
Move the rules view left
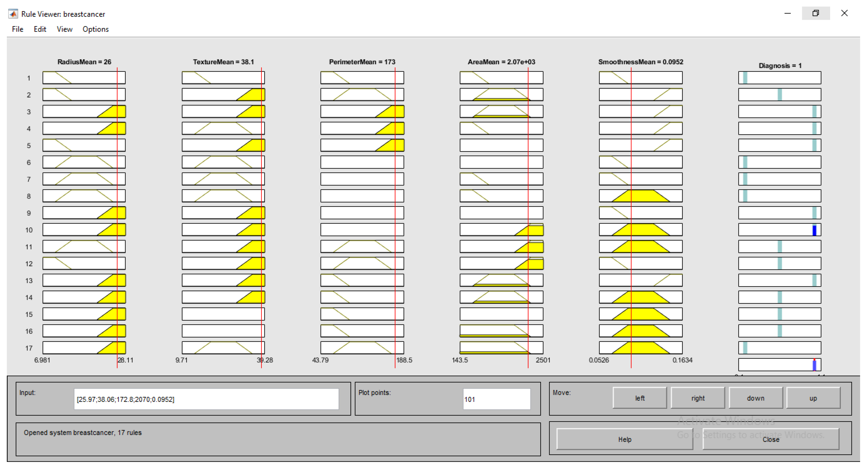[640, 398]
